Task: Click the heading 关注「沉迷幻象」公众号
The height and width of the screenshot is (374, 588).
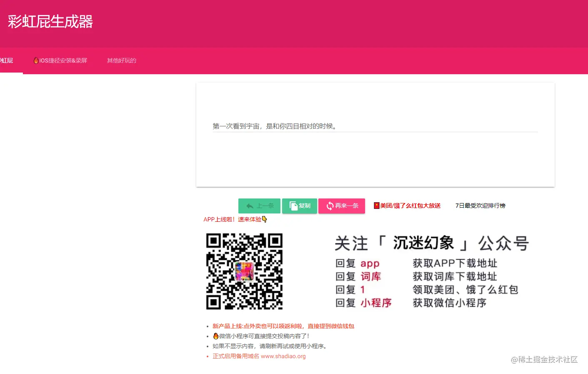Action: pos(432,243)
